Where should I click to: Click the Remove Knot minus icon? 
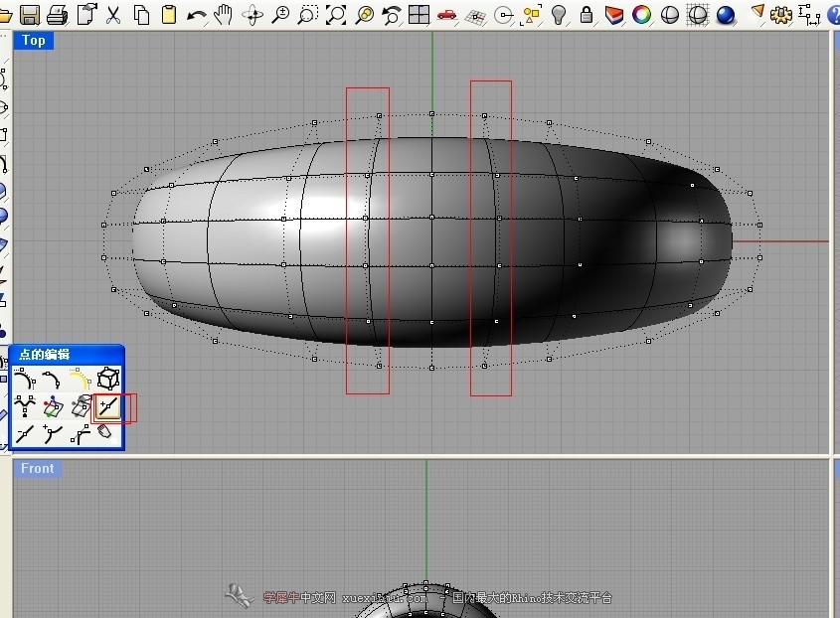click(24, 434)
